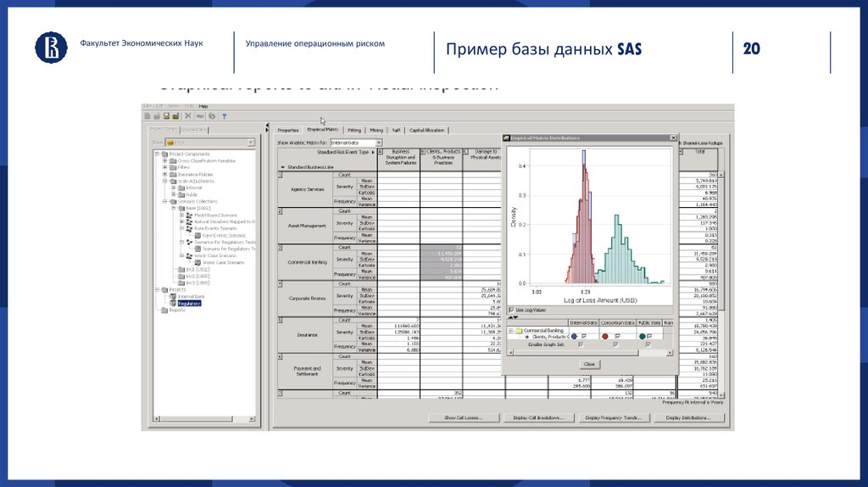Click the Delete X toolbar icon
The height and width of the screenshot is (487, 868).
click(187, 116)
